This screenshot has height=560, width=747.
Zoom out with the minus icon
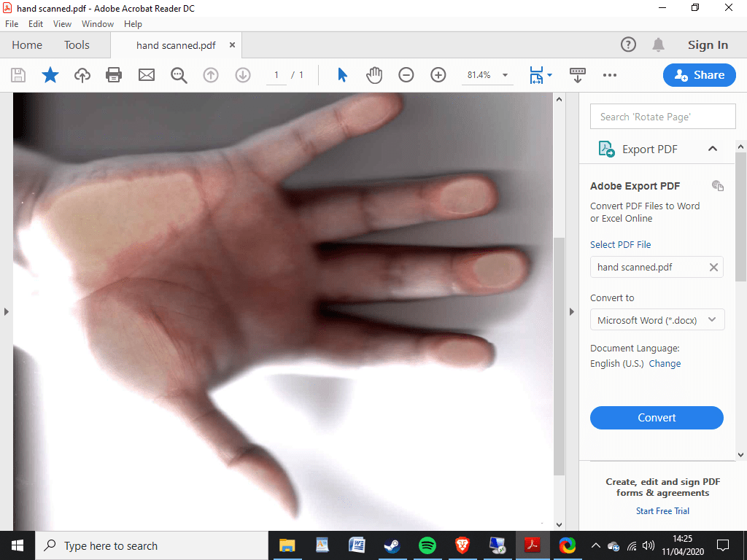(x=406, y=74)
